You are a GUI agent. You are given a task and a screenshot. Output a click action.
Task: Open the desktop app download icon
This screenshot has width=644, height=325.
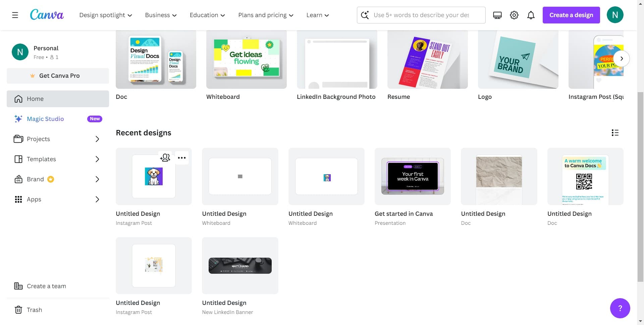click(x=497, y=15)
